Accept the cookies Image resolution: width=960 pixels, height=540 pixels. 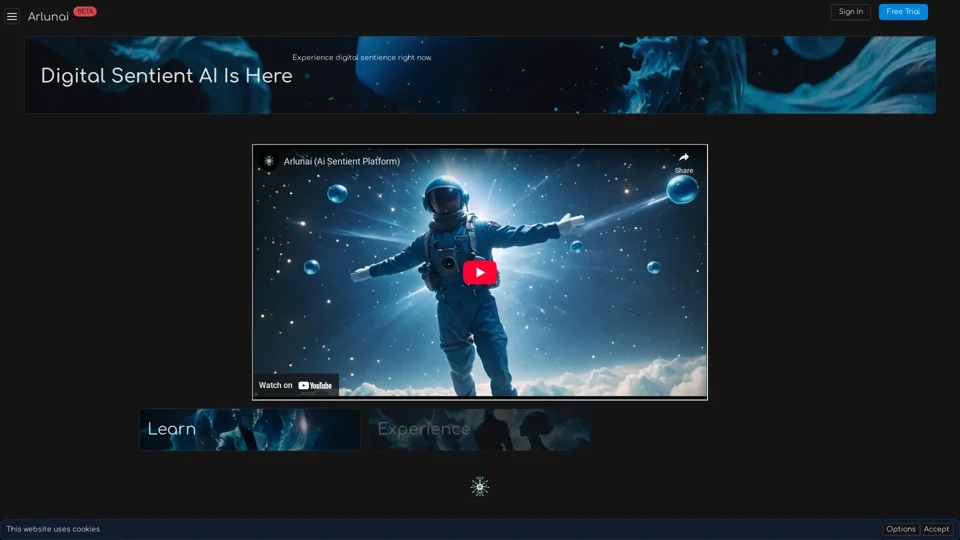point(936,529)
